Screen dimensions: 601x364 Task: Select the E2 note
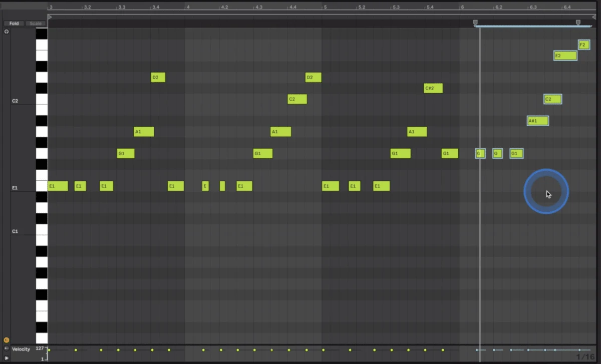[x=565, y=56]
